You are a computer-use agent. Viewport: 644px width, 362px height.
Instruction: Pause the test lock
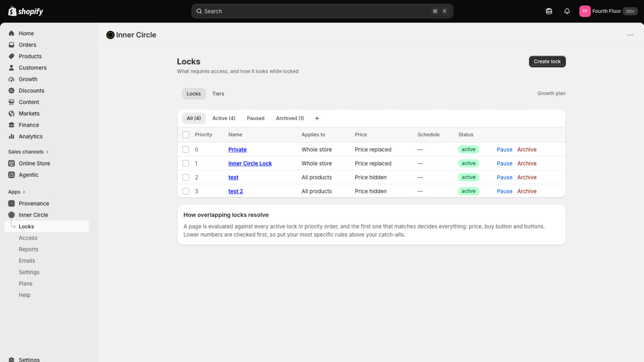click(504, 177)
